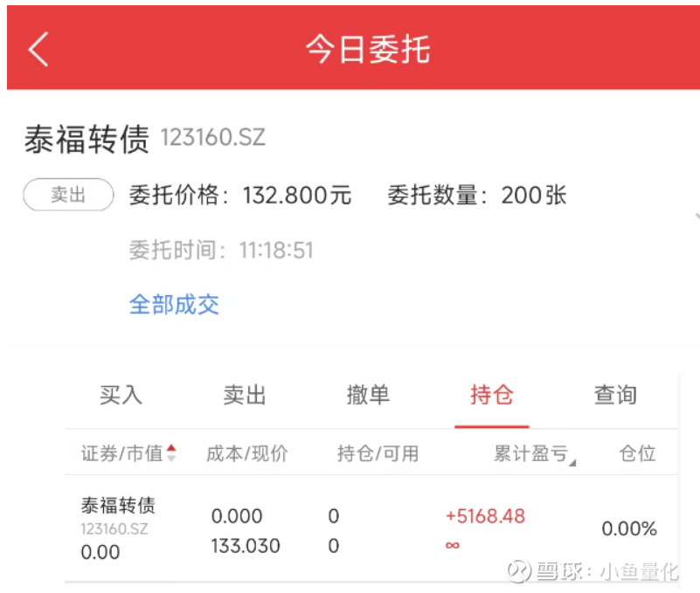700x593 pixels.
Task: Click the market value 0.00
Action: [x=100, y=553]
